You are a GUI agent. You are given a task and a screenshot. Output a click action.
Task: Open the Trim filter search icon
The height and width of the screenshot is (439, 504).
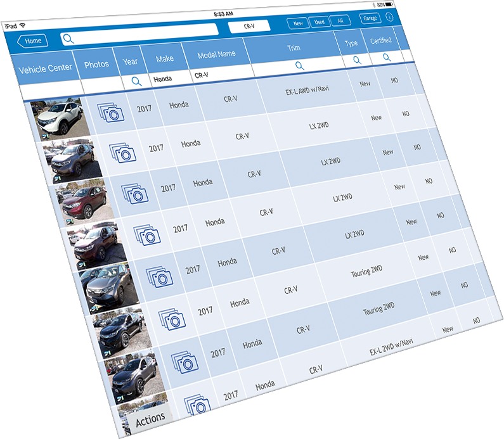click(299, 65)
